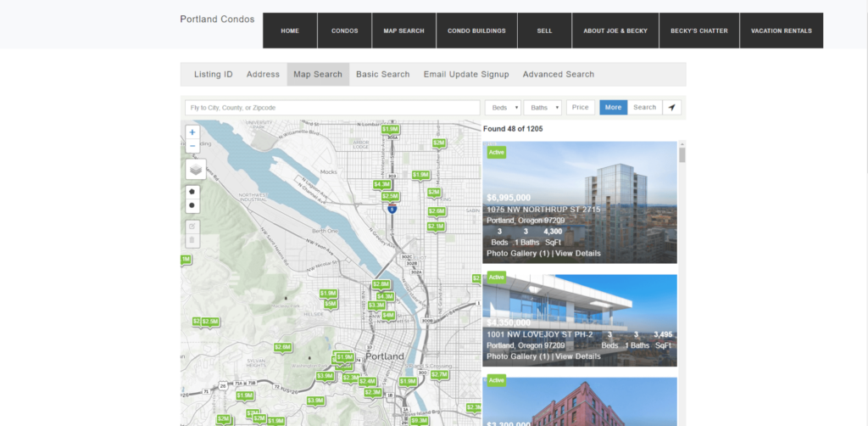Viewport: 868px width, 426px height.
Task: Open the SELL menu item
Action: [x=545, y=31]
